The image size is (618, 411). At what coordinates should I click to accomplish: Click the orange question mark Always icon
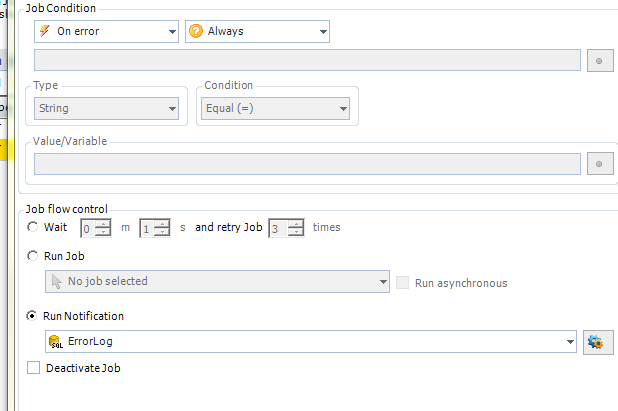coord(196,31)
